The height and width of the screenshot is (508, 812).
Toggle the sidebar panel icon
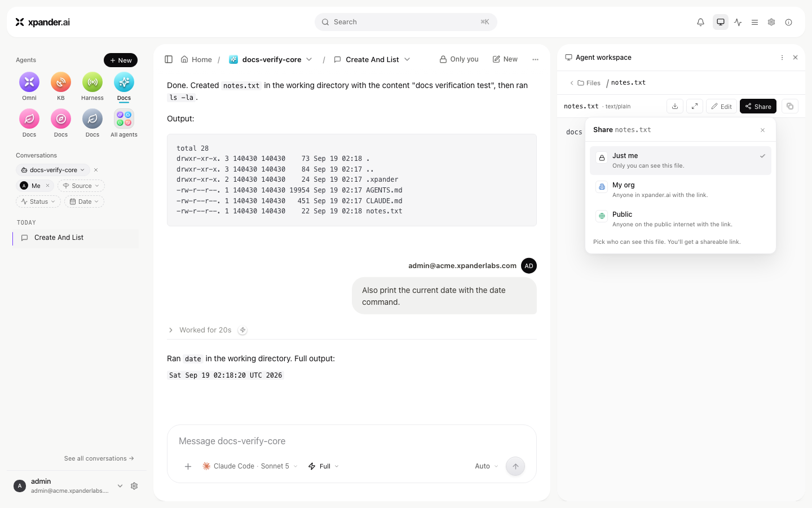169,59
